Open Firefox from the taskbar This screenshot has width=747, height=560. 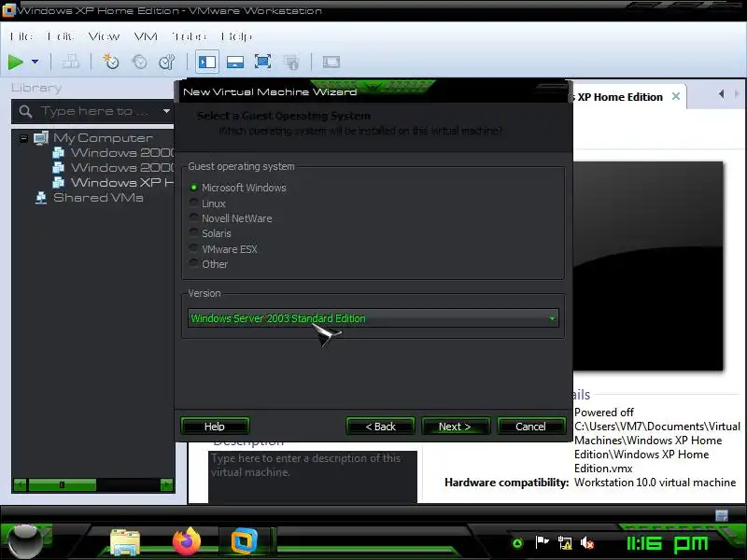[x=186, y=541]
